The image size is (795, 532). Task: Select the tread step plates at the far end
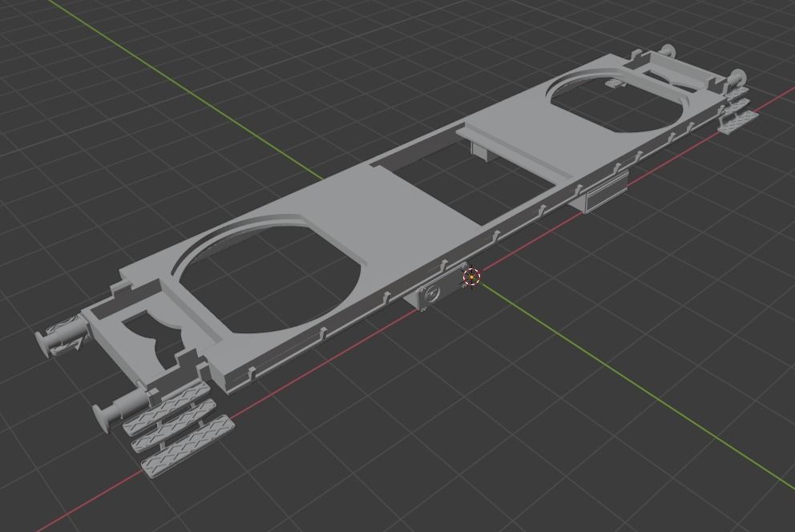coord(738,110)
